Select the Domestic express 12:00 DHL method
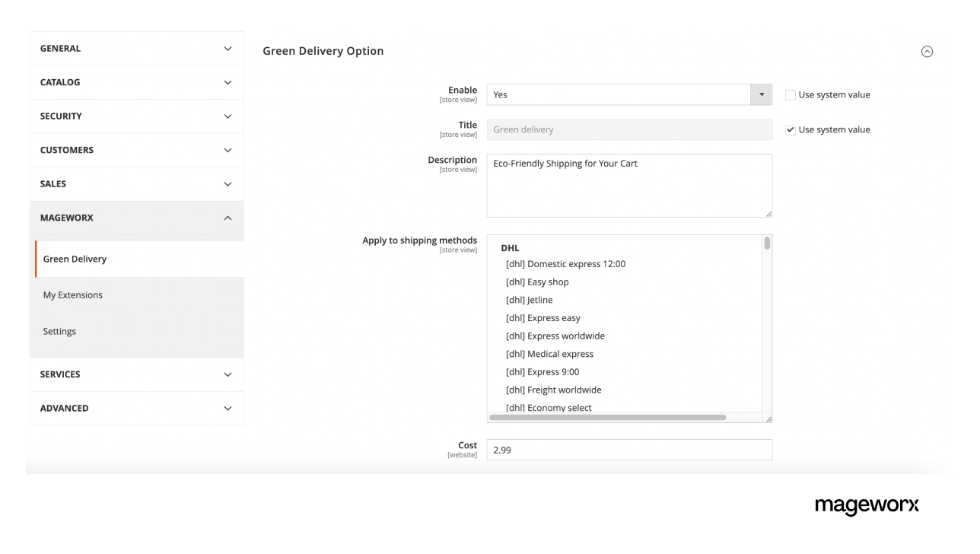This screenshot has width=980, height=554. (565, 264)
